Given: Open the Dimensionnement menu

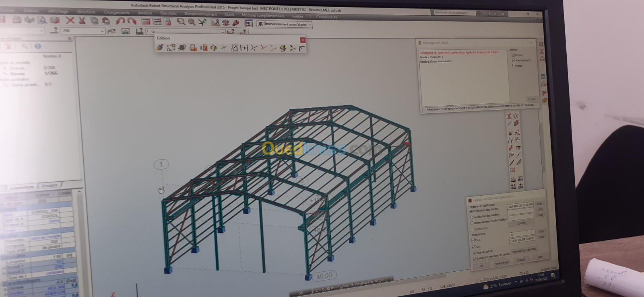Looking at the screenshot, I should click(200, 14).
